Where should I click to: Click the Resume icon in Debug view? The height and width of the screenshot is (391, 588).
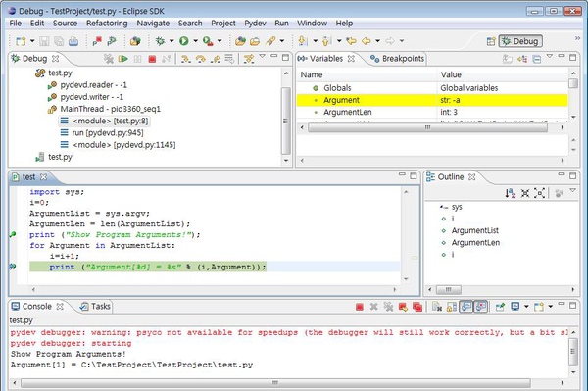tap(123, 59)
